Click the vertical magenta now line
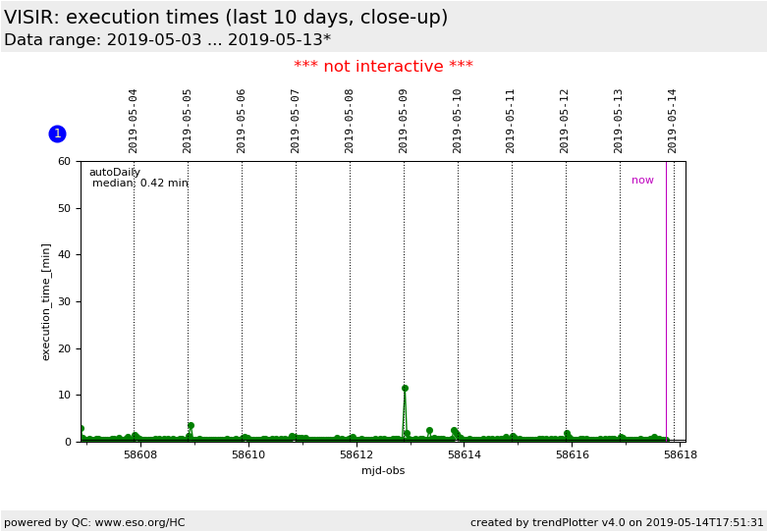Image resolution: width=768 pixels, height=532 pixels. click(x=666, y=294)
